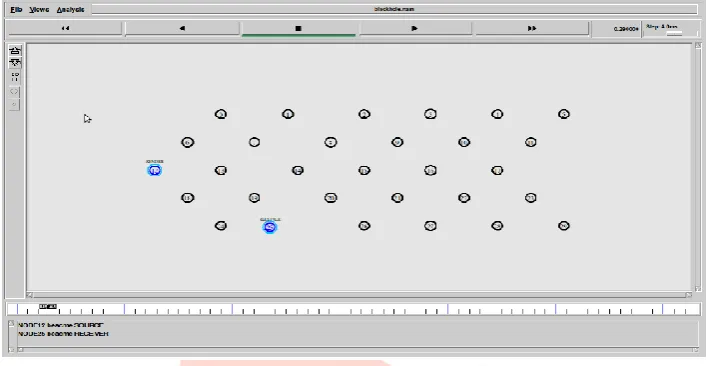Click the timeline position marker

click(x=48, y=307)
